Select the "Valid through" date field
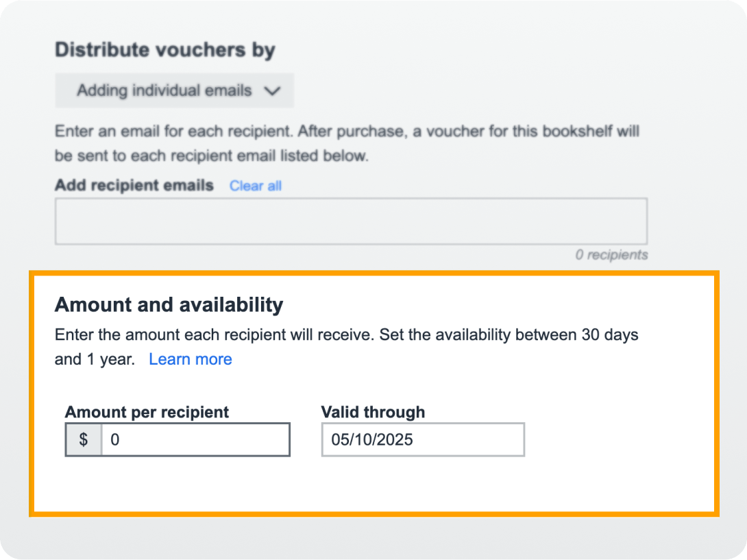The width and height of the screenshot is (747, 560). pos(423,439)
